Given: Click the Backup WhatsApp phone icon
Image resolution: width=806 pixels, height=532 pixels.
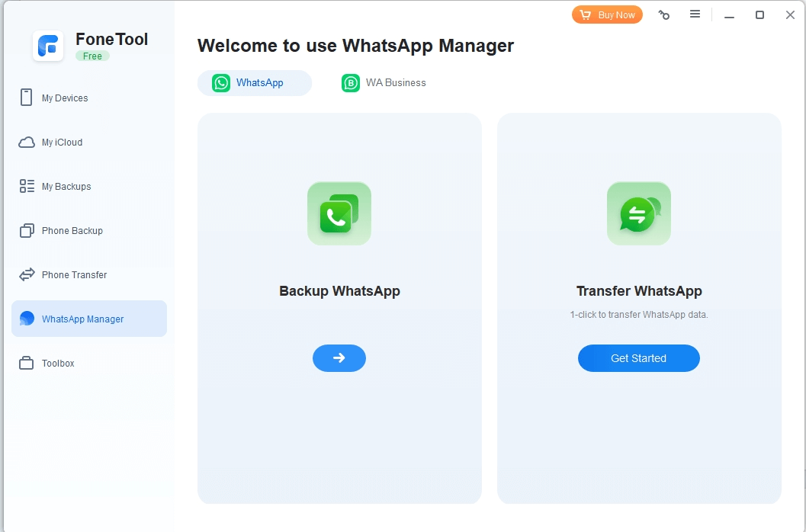Looking at the screenshot, I should pyautogui.click(x=339, y=213).
